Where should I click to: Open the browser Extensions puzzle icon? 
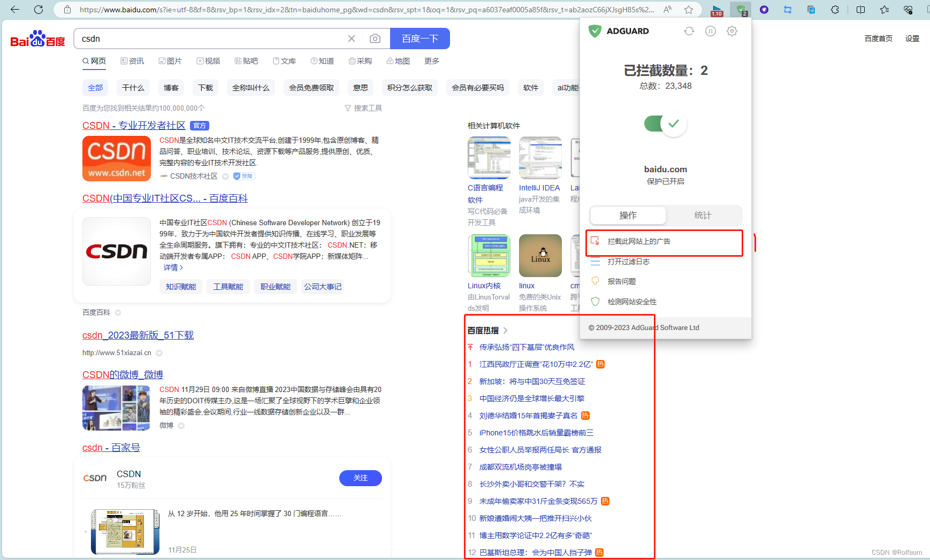tap(835, 10)
